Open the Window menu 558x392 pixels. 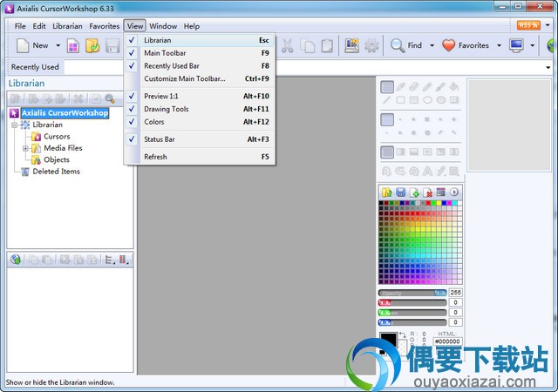(x=163, y=26)
